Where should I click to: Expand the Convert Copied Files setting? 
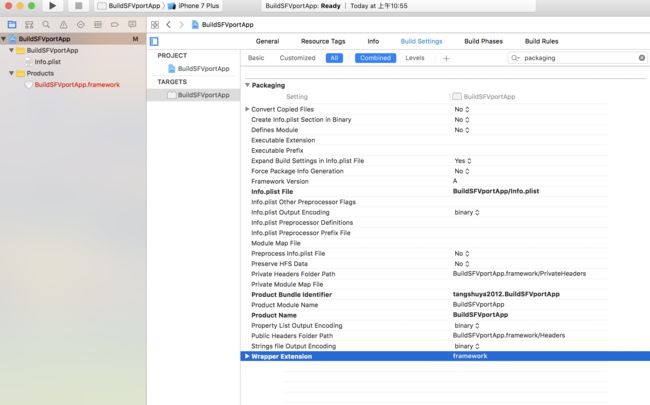(x=247, y=109)
